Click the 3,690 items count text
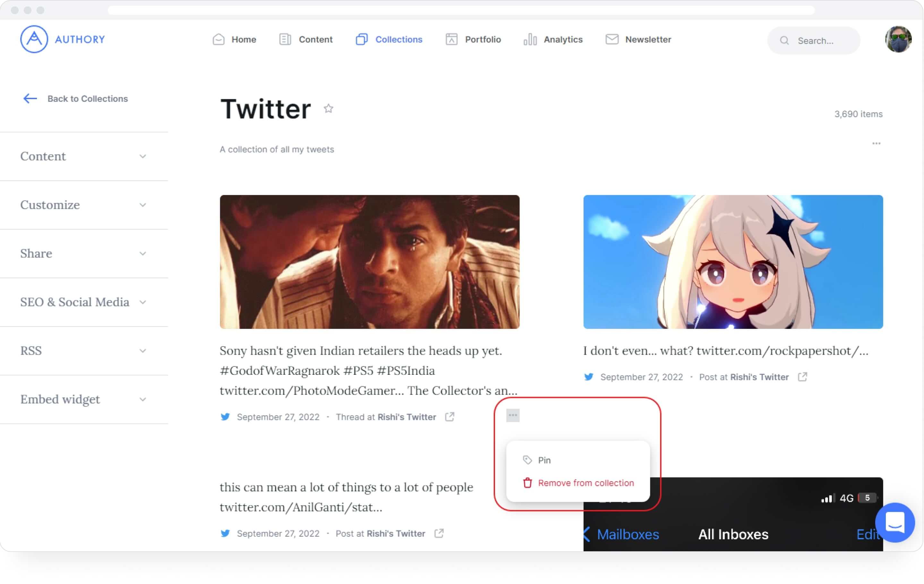 tap(859, 114)
